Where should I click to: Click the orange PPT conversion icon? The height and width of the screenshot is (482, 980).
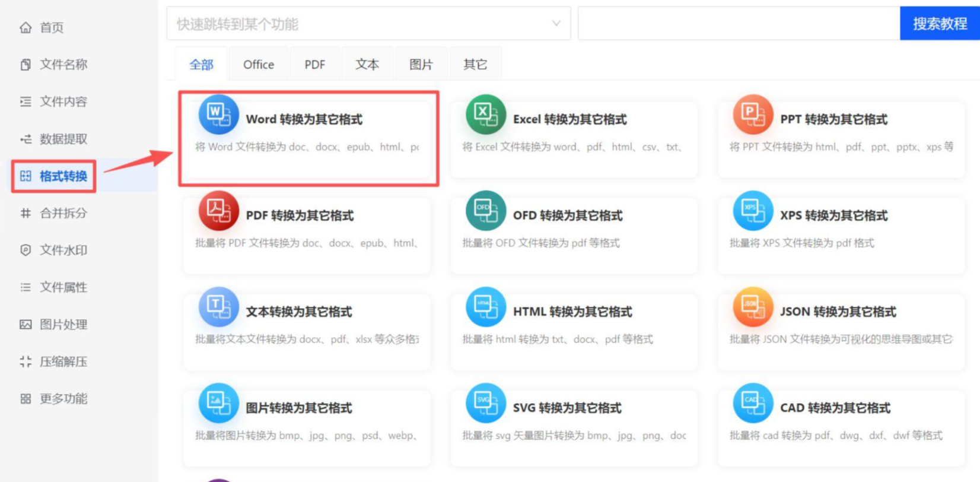point(753,115)
